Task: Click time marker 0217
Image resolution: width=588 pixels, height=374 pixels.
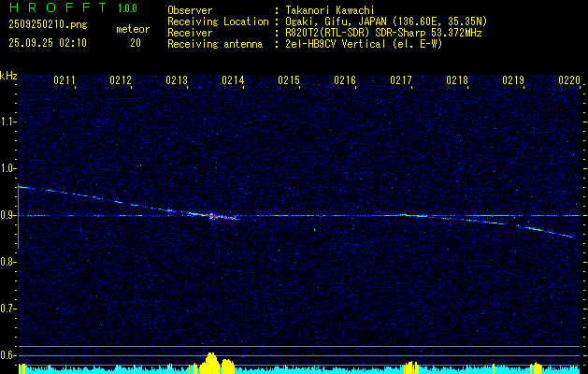Action: pos(401,80)
